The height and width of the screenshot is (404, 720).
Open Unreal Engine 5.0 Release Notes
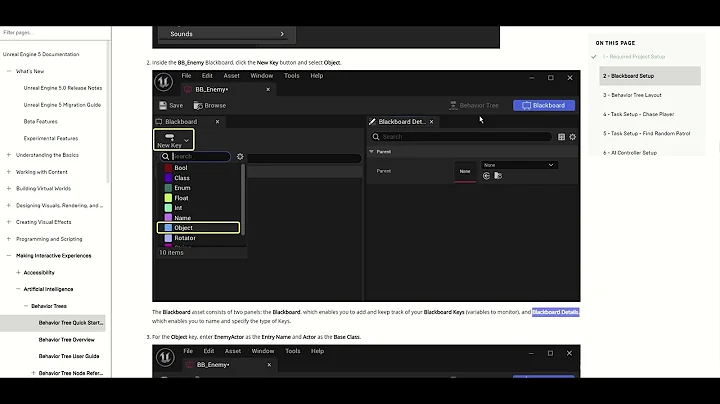pyautogui.click(x=63, y=88)
